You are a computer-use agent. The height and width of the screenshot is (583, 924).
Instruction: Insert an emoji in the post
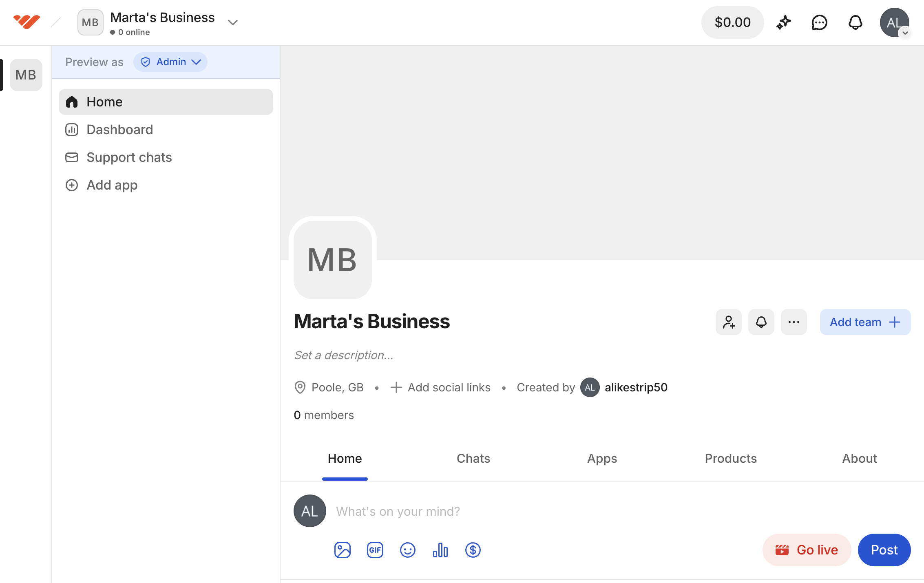(408, 550)
